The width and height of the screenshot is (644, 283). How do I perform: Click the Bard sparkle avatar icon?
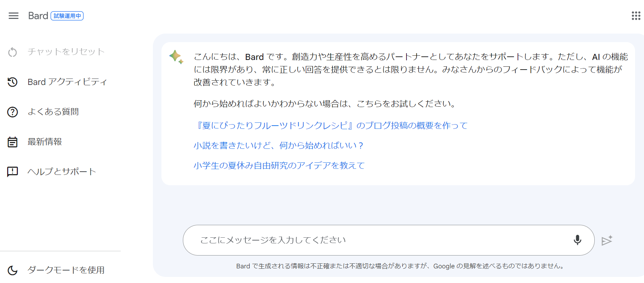[x=176, y=57]
